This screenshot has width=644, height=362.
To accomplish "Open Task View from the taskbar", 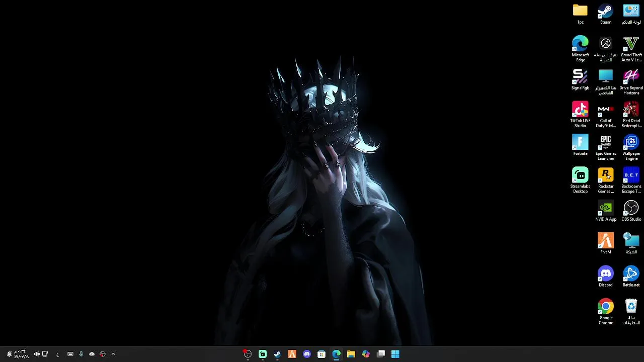I will [381, 354].
